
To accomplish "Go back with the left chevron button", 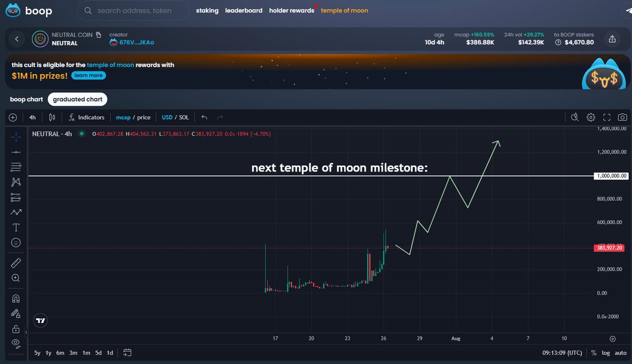I will 16,39.
